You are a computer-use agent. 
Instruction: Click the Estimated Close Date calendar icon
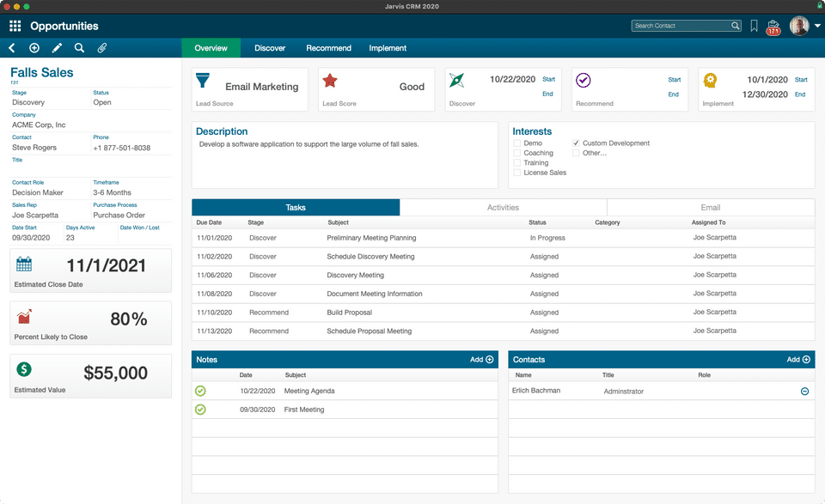(x=24, y=264)
